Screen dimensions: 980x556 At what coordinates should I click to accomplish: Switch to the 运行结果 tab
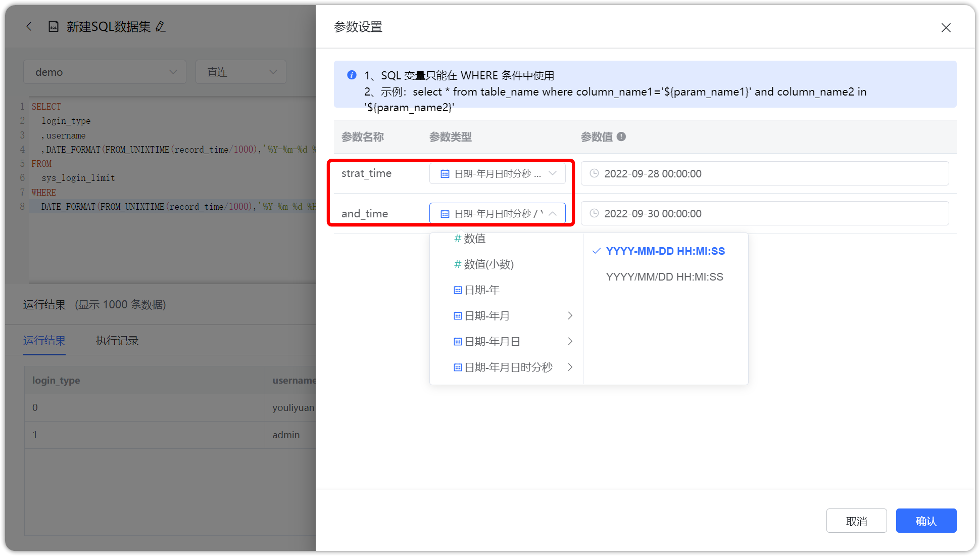coord(44,341)
